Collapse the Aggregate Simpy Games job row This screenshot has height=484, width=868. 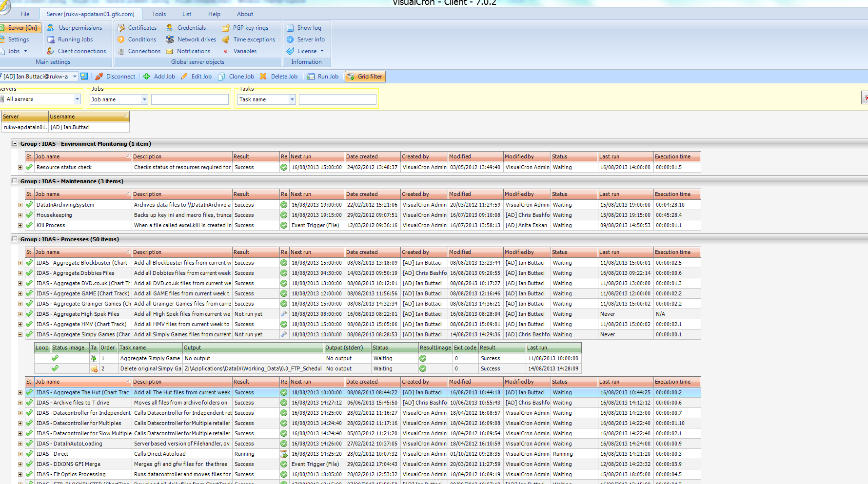click(x=20, y=334)
